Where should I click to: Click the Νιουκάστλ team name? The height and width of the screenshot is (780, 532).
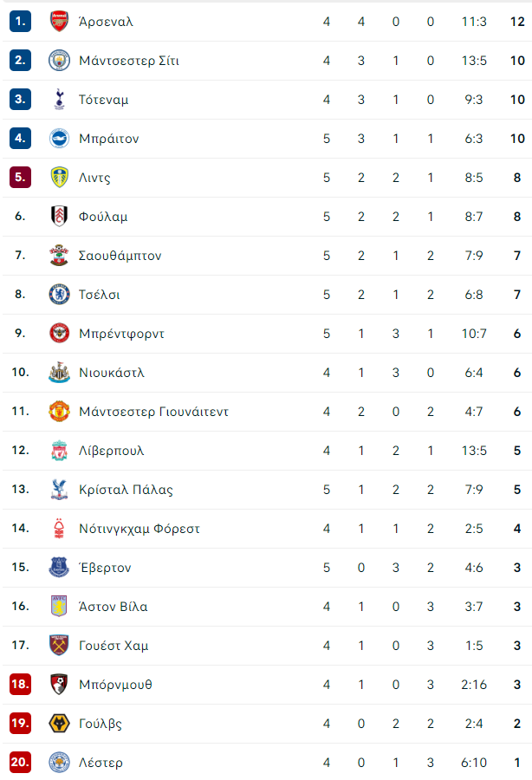coord(112,373)
